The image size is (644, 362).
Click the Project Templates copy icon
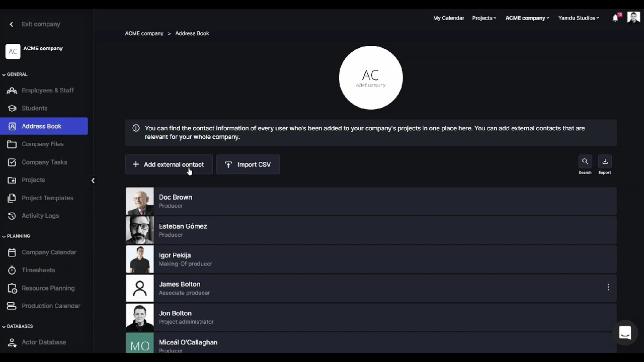point(12,198)
